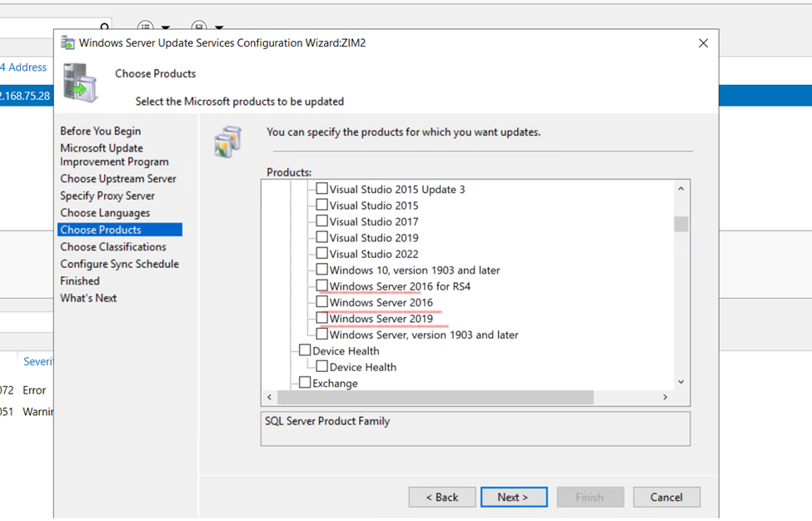Screen dimensions: 812x521
Task: Close the WSUS Configuration Wizard window
Action: point(703,43)
